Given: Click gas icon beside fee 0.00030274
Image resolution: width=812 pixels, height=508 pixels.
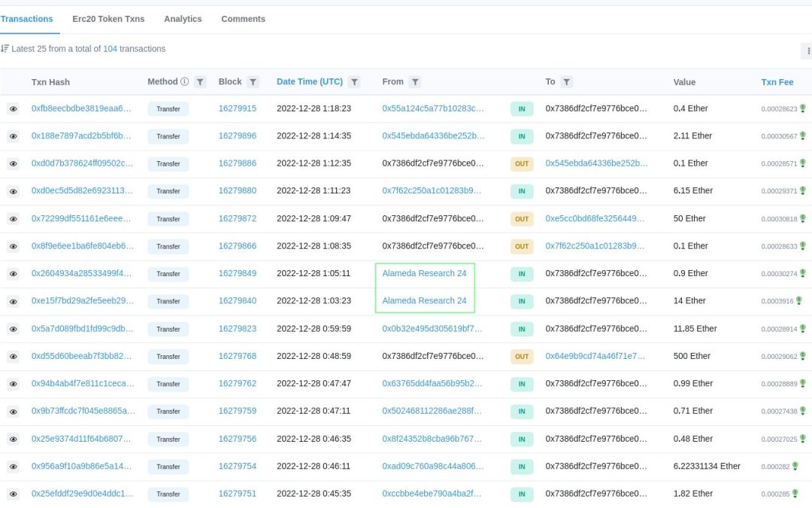Looking at the screenshot, I should [803, 273].
